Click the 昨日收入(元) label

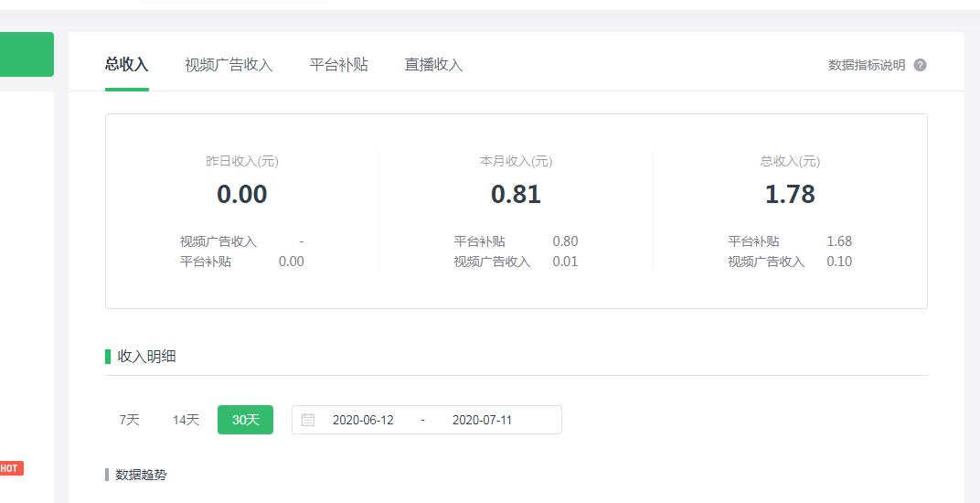pyautogui.click(x=242, y=161)
